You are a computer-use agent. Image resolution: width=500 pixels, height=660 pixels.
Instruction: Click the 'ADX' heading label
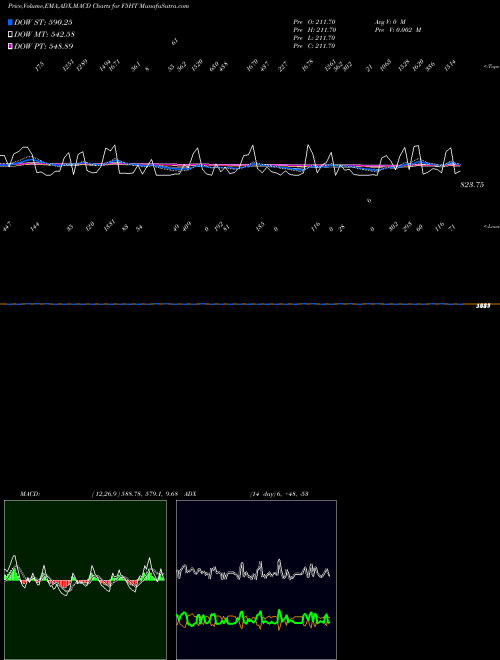(x=190, y=494)
